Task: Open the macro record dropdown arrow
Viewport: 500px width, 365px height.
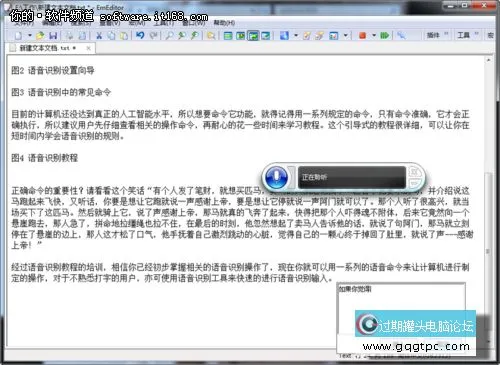Action: tap(374, 35)
